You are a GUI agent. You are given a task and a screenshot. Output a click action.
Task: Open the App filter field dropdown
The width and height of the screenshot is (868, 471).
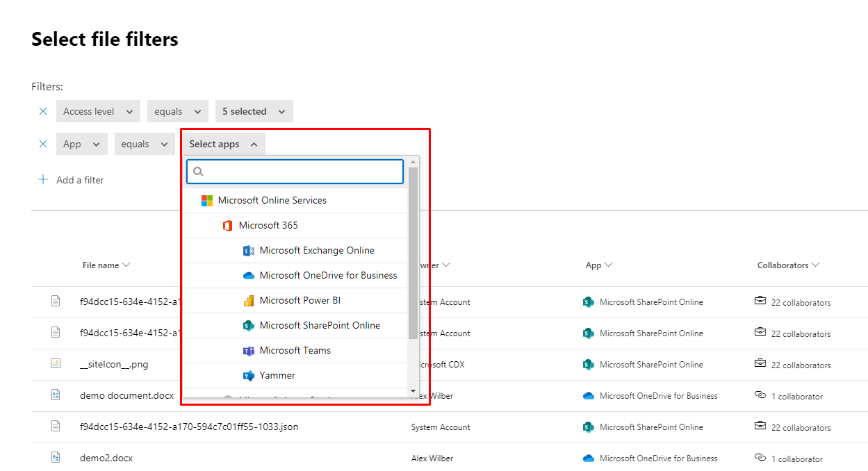(81, 144)
